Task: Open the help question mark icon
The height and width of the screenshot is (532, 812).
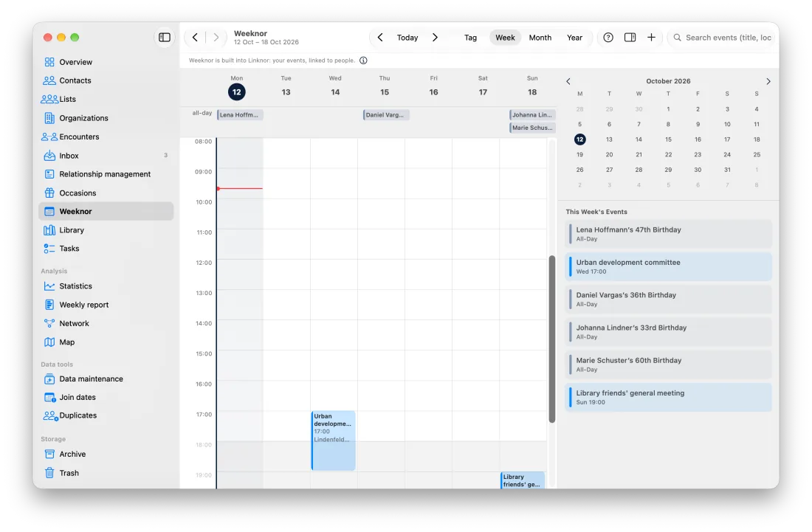Action: 608,38
